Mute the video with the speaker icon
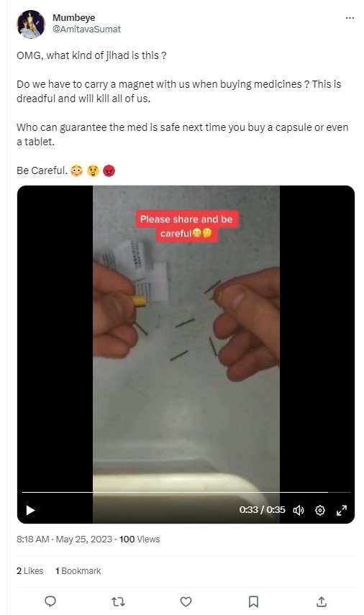This screenshot has width=364, height=615. 299,510
